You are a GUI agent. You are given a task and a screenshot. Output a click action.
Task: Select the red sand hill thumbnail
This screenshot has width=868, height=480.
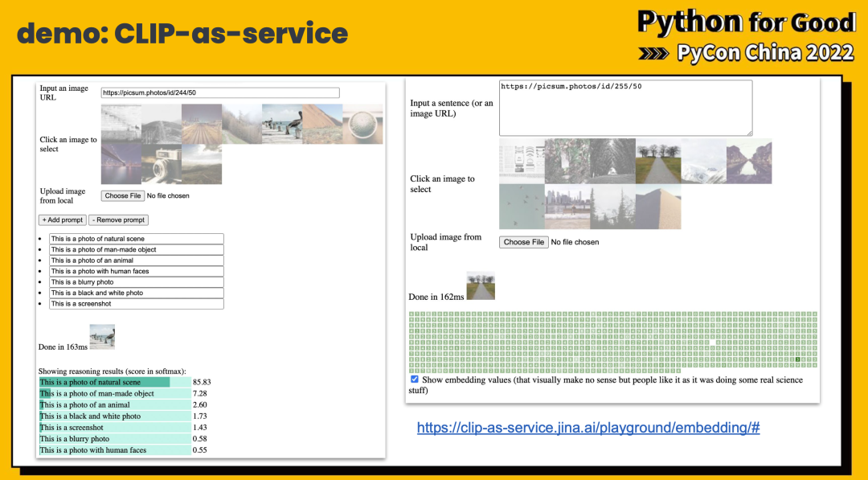pos(322,124)
